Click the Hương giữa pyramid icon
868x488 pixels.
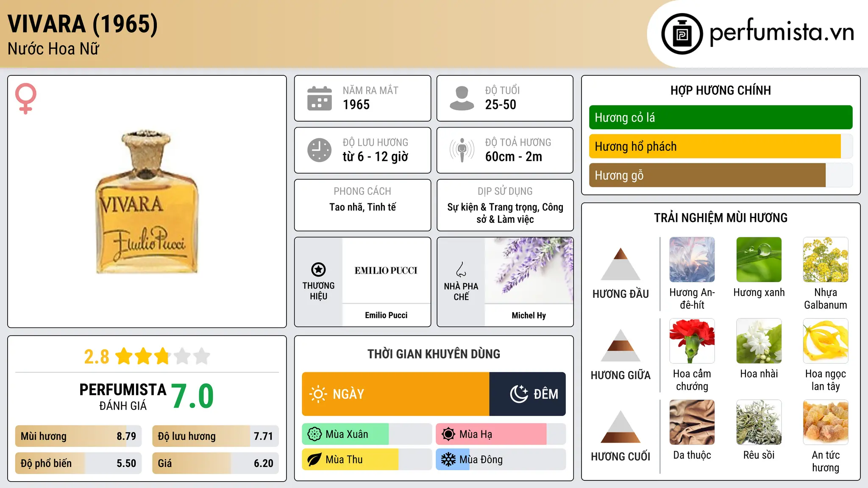pyautogui.click(x=620, y=345)
